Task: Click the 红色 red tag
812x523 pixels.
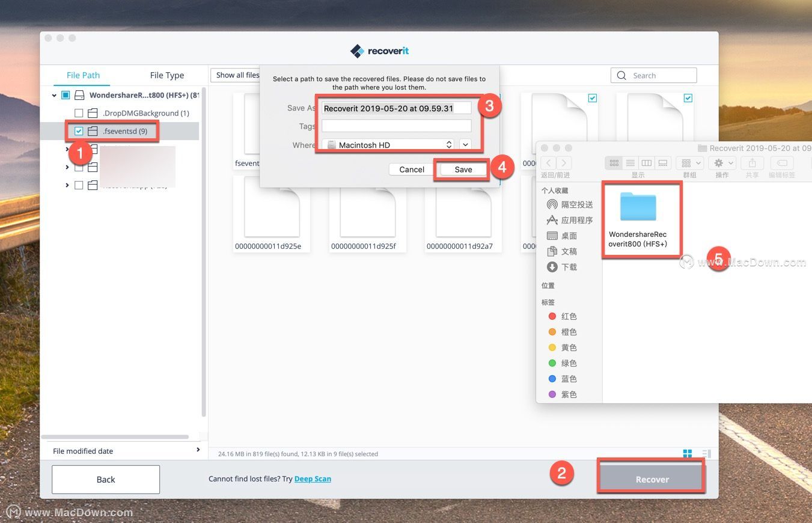Action: point(563,316)
